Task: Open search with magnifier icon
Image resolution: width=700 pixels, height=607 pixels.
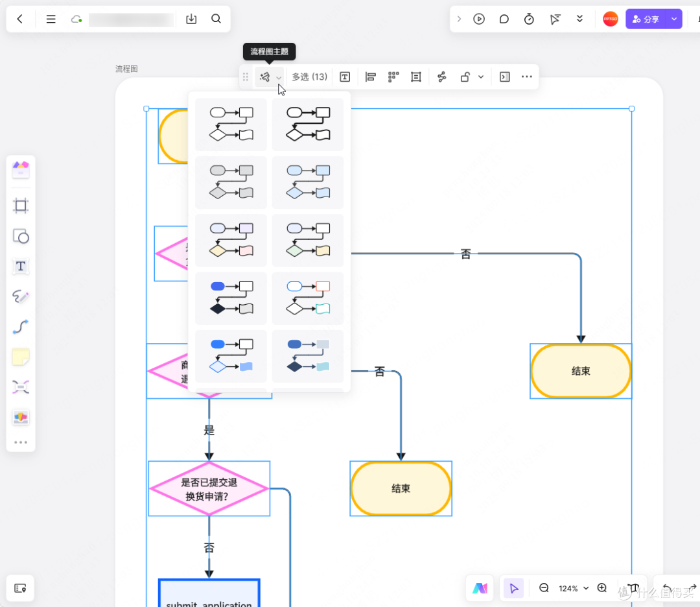Action: click(216, 19)
